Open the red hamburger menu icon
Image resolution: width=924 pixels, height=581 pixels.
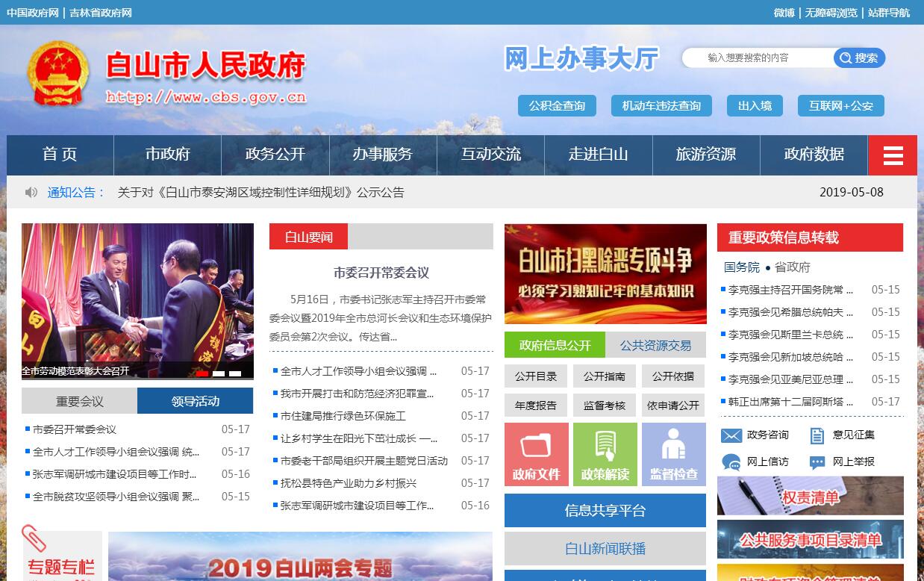click(x=893, y=155)
